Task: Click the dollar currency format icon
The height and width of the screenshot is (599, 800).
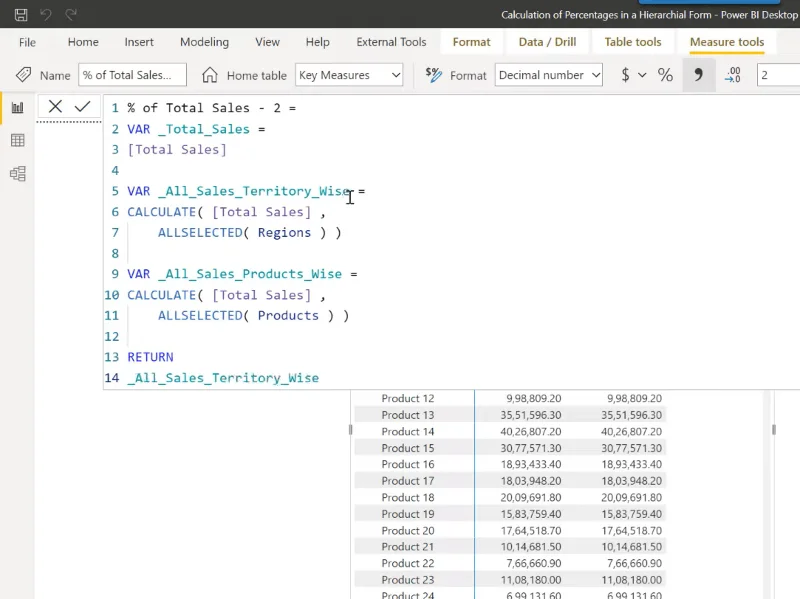Action: [626, 75]
